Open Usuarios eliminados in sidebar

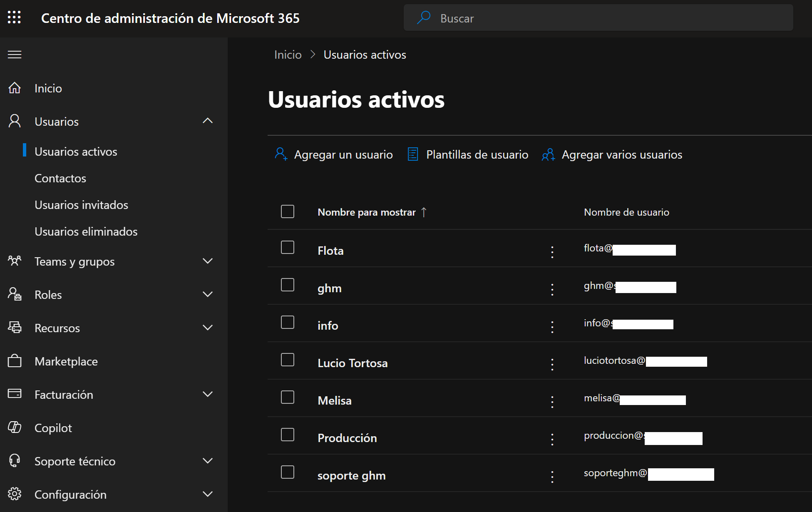point(86,231)
